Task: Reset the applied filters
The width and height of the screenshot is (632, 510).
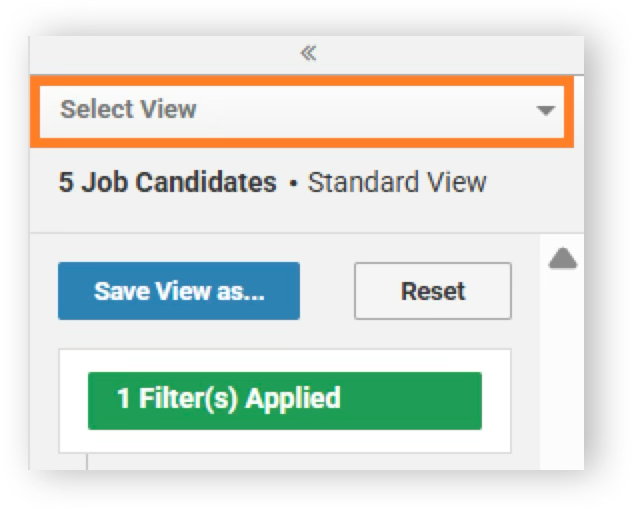Action: [x=433, y=291]
